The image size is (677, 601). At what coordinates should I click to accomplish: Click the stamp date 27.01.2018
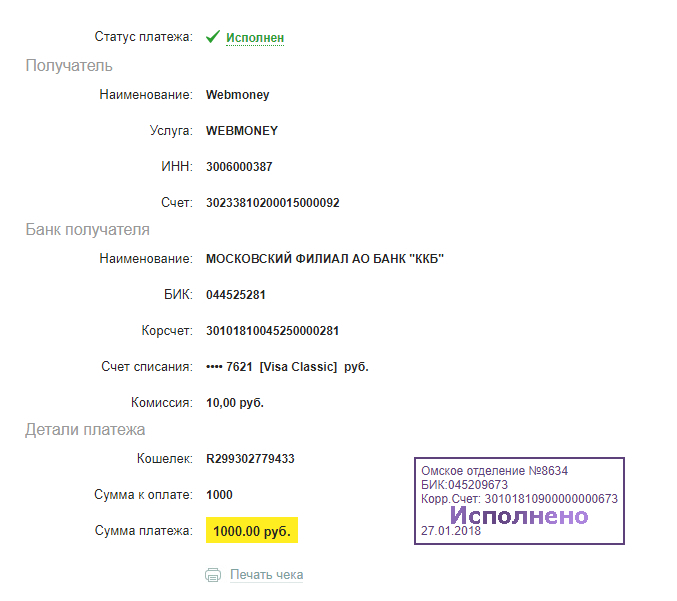451,531
